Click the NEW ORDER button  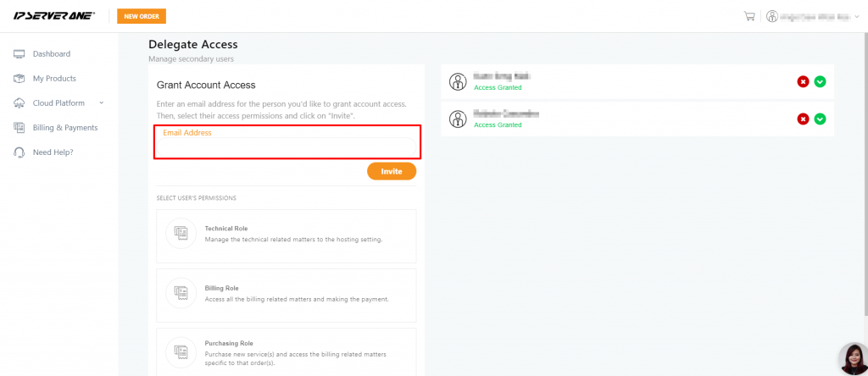(142, 17)
